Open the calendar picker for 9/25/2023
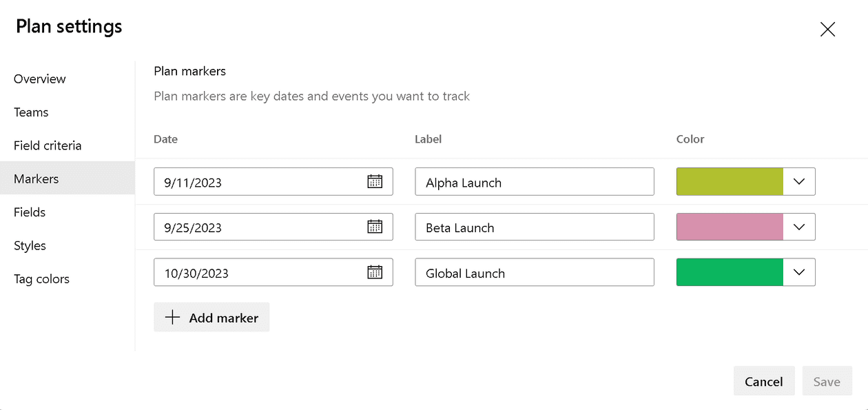868x410 pixels. pos(374,227)
